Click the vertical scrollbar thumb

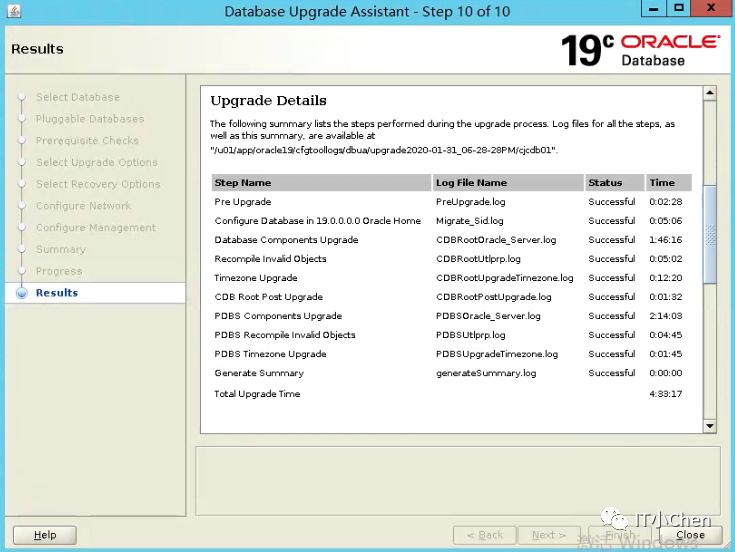(x=710, y=234)
